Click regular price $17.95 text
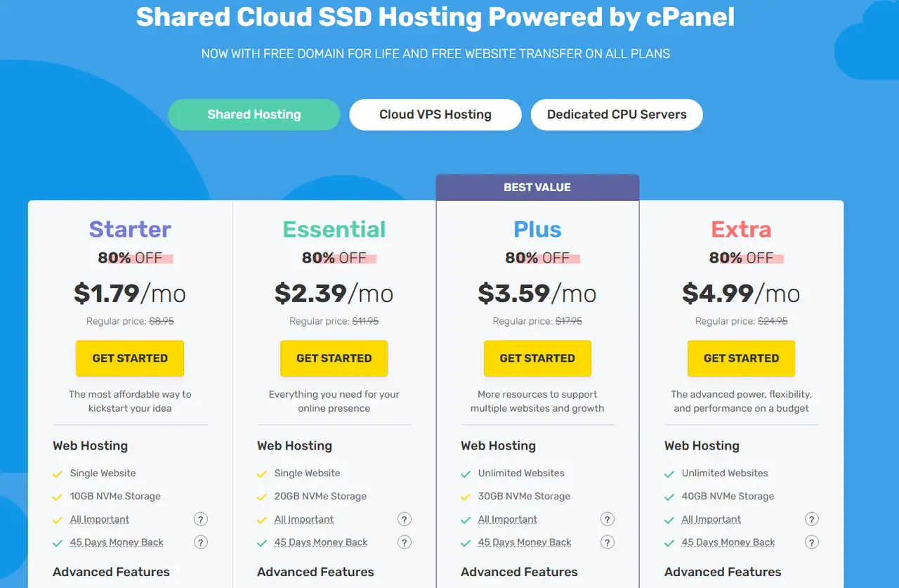The width and height of the screenshot is (899, 588). 537,321
